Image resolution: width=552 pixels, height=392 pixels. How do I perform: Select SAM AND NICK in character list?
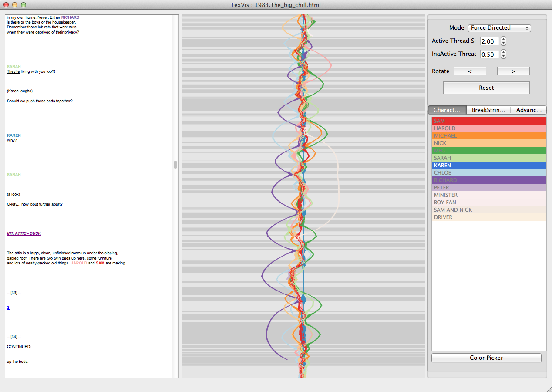coord(489,210)
